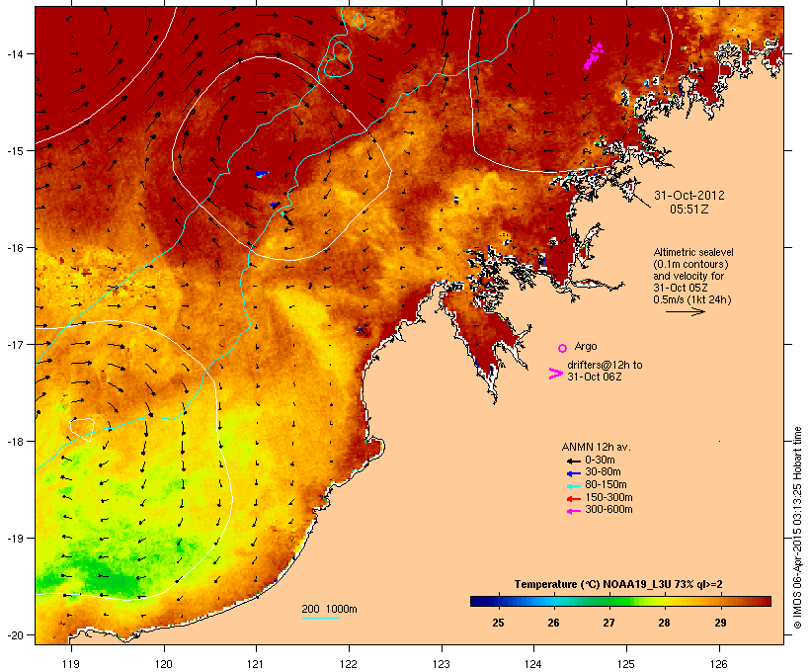Image resolution: width=810 pixels, height=672 pixels.
Task: Click the longitude axis label 119
Action: [x=71, y=664]
